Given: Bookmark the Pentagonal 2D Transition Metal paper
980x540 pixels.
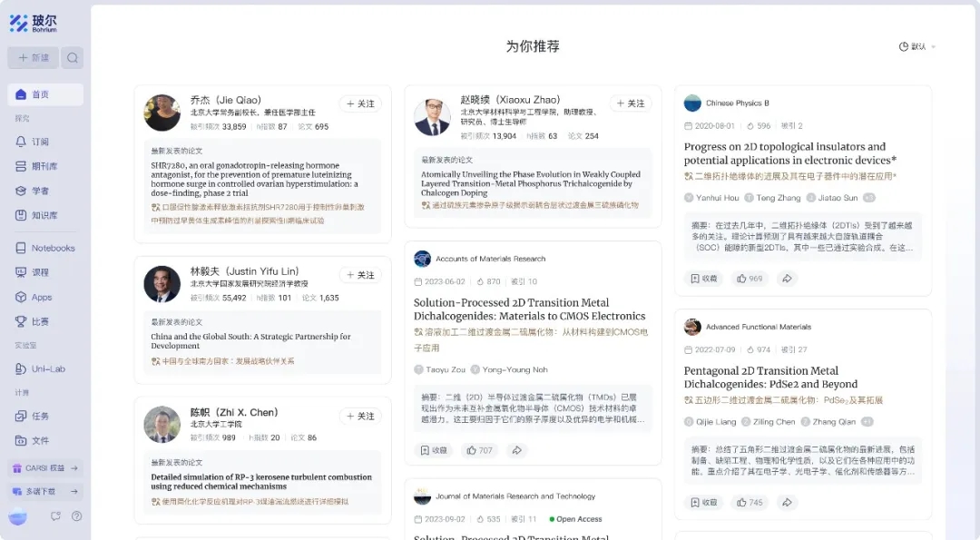Looking at the screenshot, I should pyautogui.click(x=704, y=502).
